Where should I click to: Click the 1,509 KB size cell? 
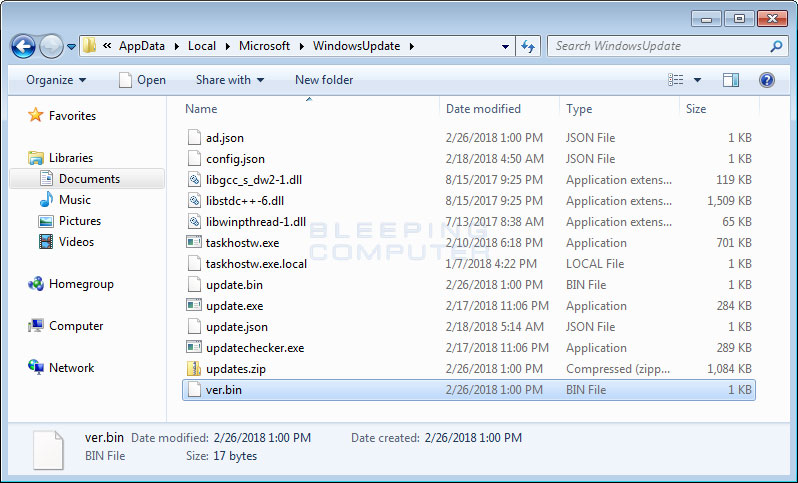pyautogui.click(x=729, y=201)
